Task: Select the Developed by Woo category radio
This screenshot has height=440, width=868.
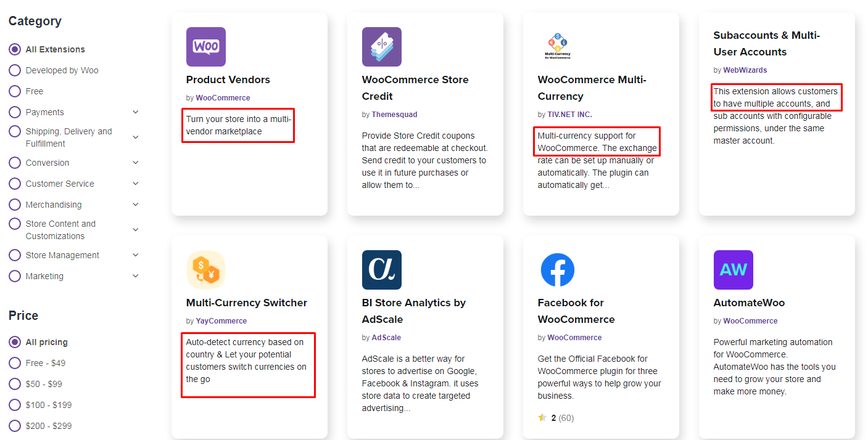Action: tap(15, 70)
